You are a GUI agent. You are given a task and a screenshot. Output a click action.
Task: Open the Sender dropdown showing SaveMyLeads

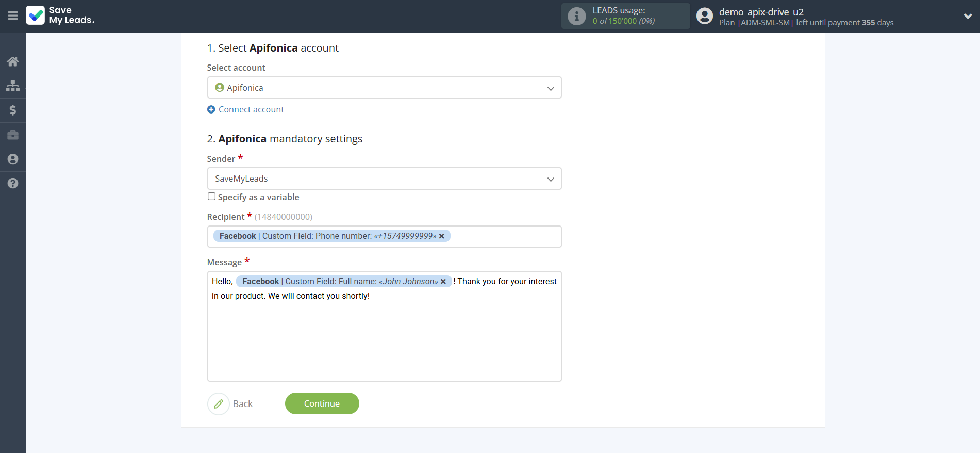pyautogui.click(x=384, y=179)
